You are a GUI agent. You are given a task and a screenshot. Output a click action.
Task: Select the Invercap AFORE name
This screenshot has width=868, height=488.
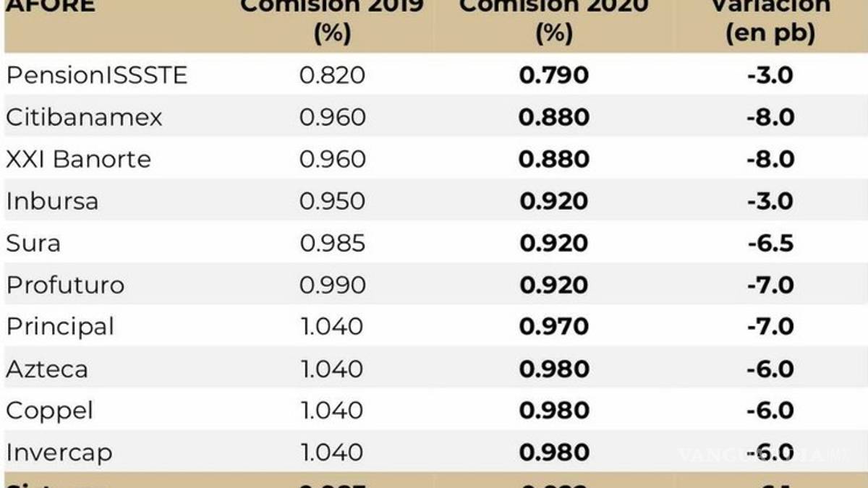(x=59, y=453)
